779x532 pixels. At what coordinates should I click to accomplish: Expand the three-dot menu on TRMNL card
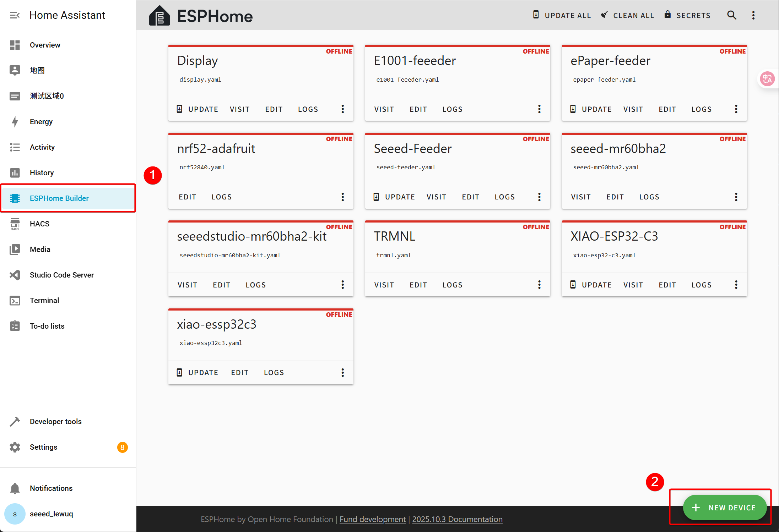539,285
